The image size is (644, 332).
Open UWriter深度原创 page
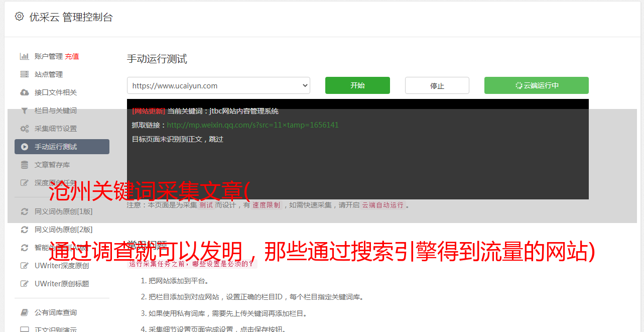(62, 266)
